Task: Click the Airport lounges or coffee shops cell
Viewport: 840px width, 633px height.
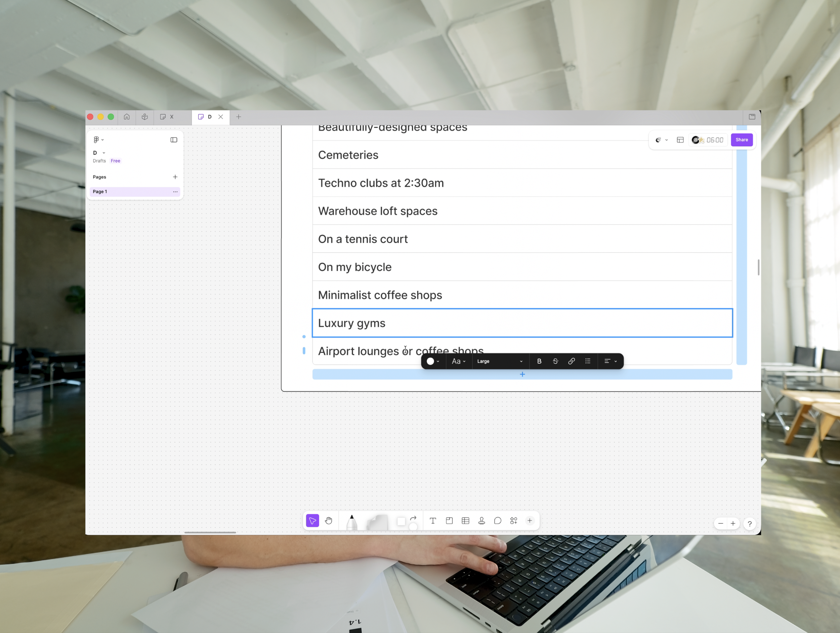Action: (x=522, y=351)
